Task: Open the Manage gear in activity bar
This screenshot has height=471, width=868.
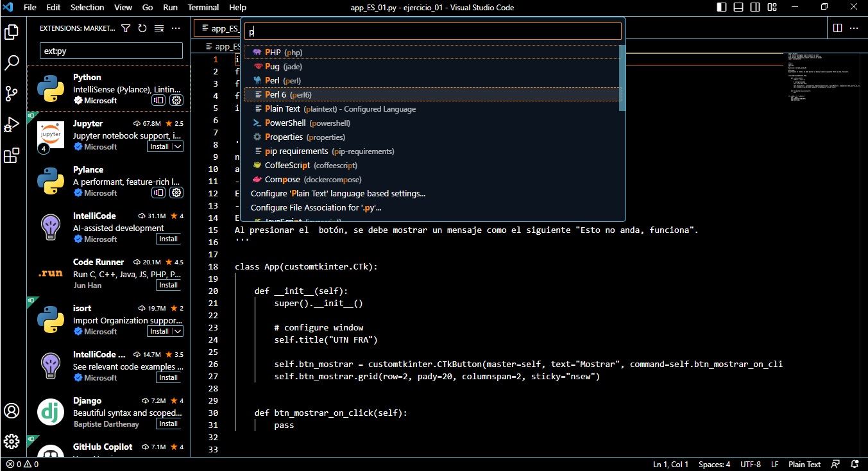Action: click(12, 441)
